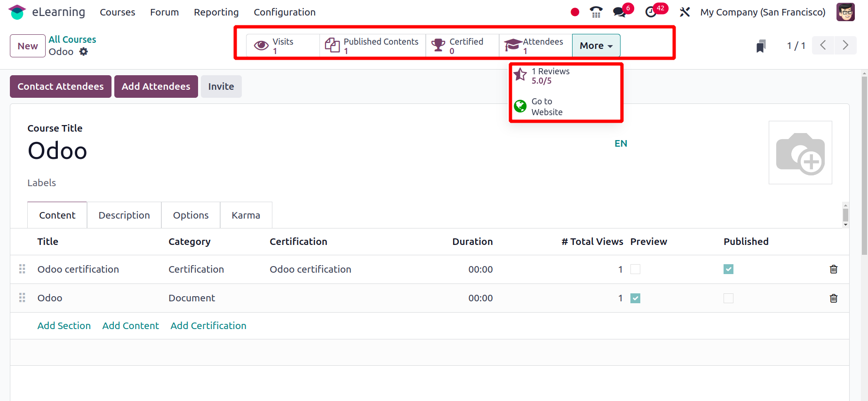Open the VoIP phone icon
Viewport: 868px width, 401px height.
(x=596, y=12)
